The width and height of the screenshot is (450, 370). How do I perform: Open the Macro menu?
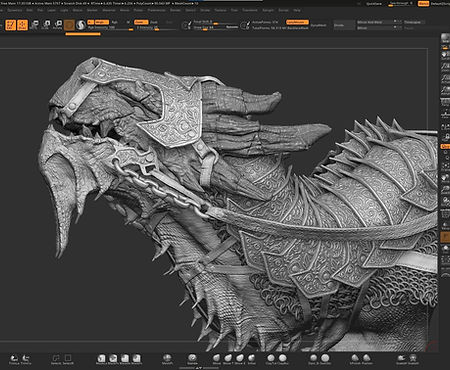77,10
